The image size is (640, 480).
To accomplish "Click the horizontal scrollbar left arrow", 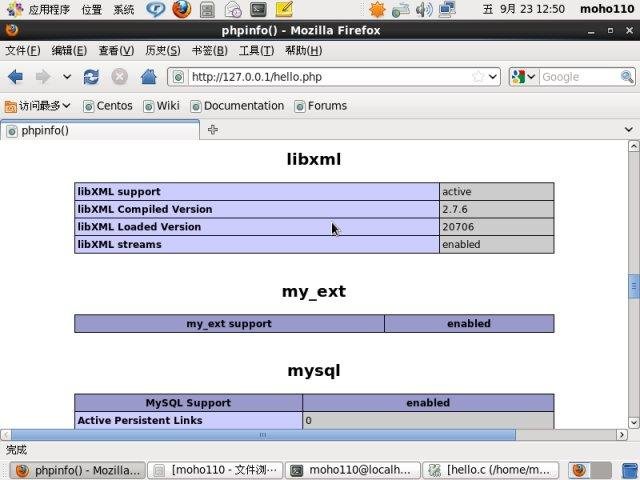I will coord(6,435).
